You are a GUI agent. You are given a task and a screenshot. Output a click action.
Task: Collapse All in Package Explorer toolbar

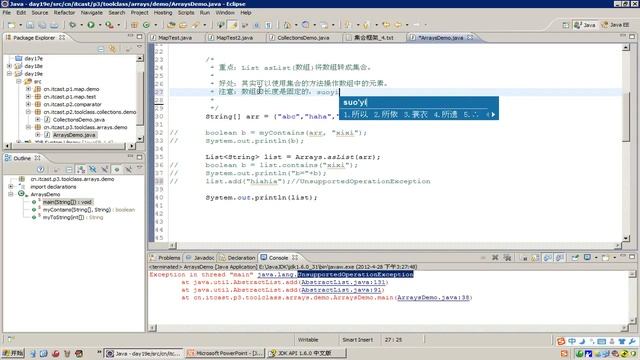[x=101, y=49]
